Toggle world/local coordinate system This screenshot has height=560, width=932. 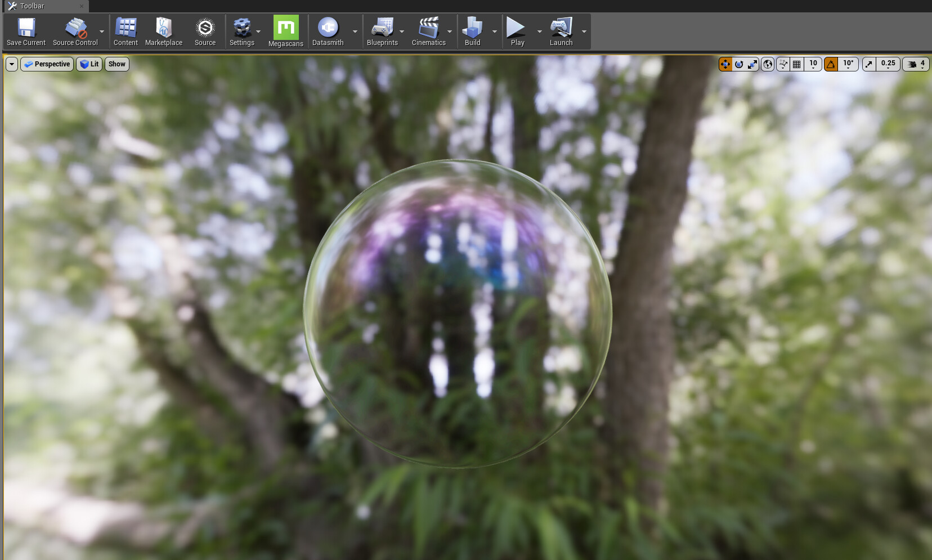[767, 64]
